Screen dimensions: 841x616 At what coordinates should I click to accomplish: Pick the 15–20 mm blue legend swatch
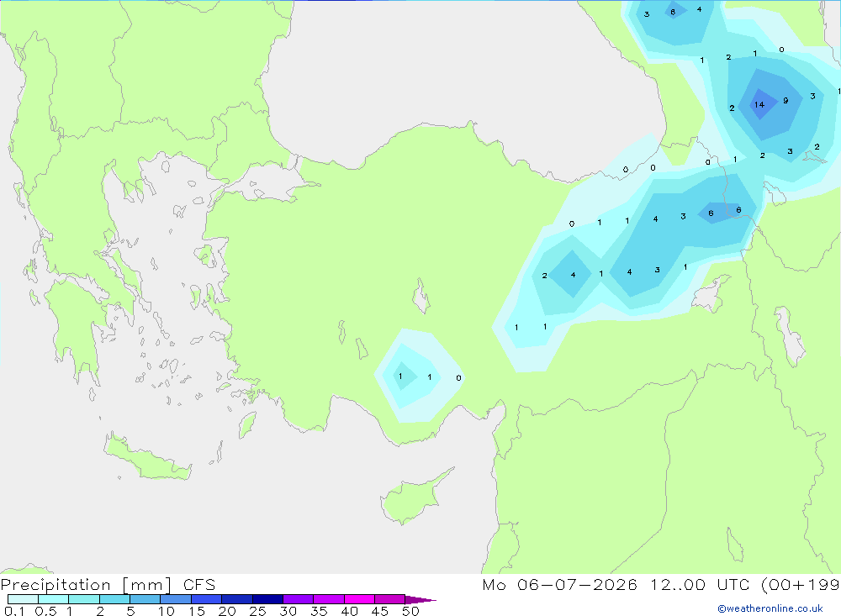click(x=207, y=599)
